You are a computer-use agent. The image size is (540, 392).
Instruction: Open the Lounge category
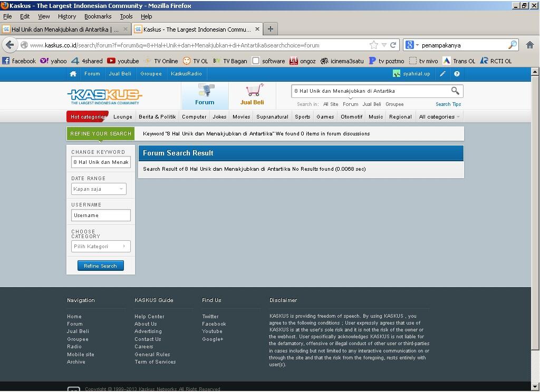[x=122, y=116]
